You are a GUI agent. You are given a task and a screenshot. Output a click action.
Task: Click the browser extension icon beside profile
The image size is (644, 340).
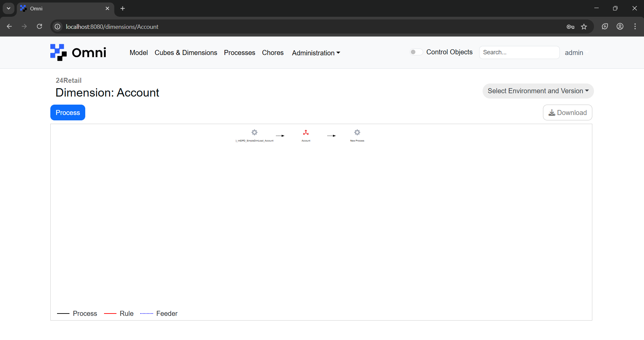tap(605, 26)
